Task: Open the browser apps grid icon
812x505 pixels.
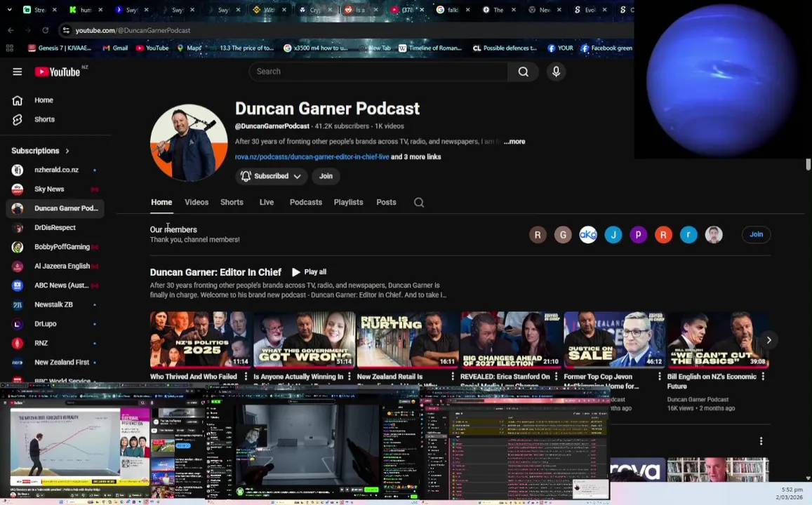Action: click(9, 48)
